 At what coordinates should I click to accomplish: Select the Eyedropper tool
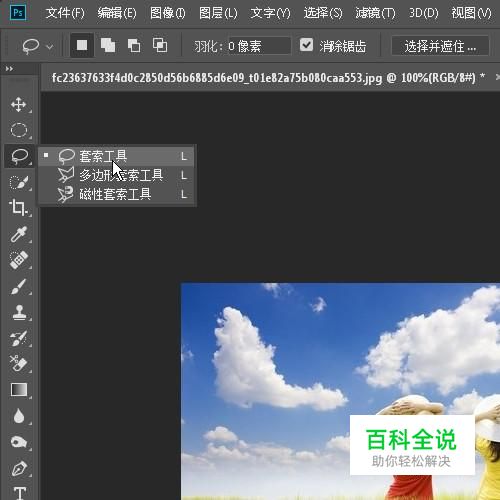19,234
